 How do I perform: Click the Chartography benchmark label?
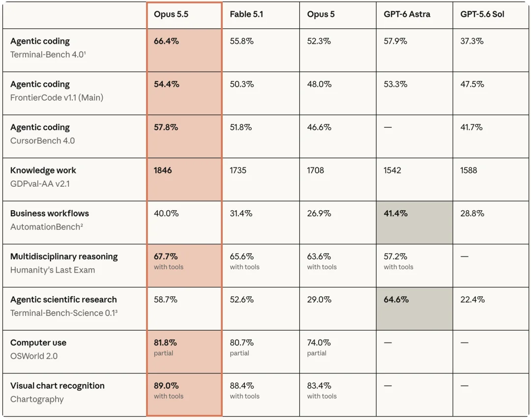coord(37,399)
